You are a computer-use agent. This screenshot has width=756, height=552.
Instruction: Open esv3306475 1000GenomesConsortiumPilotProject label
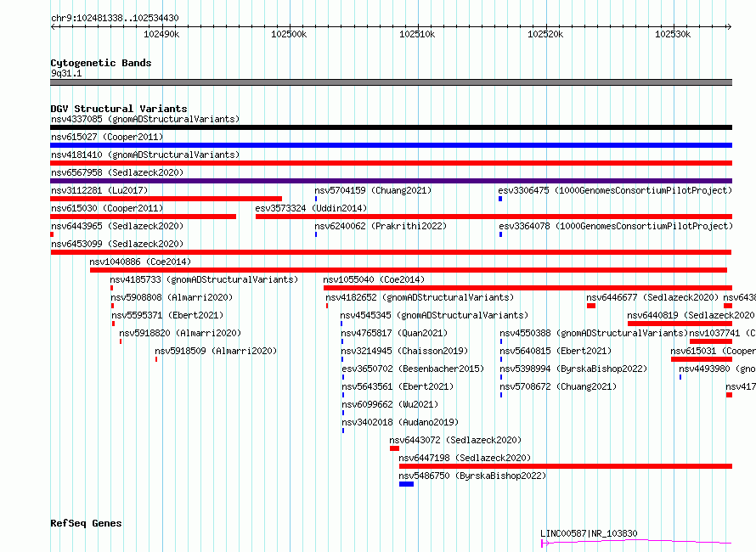[x=615, y=190]
